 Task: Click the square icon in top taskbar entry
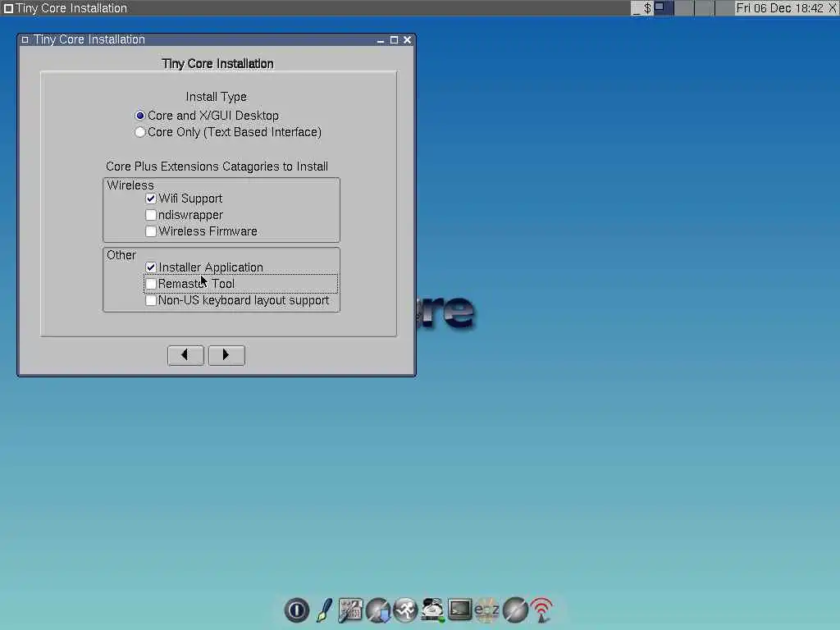pyautogui.click(x=8, y=8)
